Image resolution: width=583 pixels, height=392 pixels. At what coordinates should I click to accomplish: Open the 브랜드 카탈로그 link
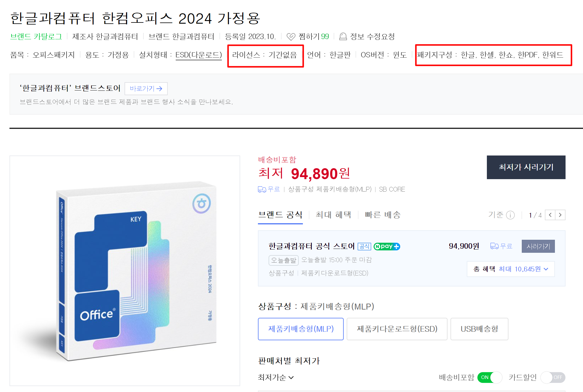coord(35,37)
